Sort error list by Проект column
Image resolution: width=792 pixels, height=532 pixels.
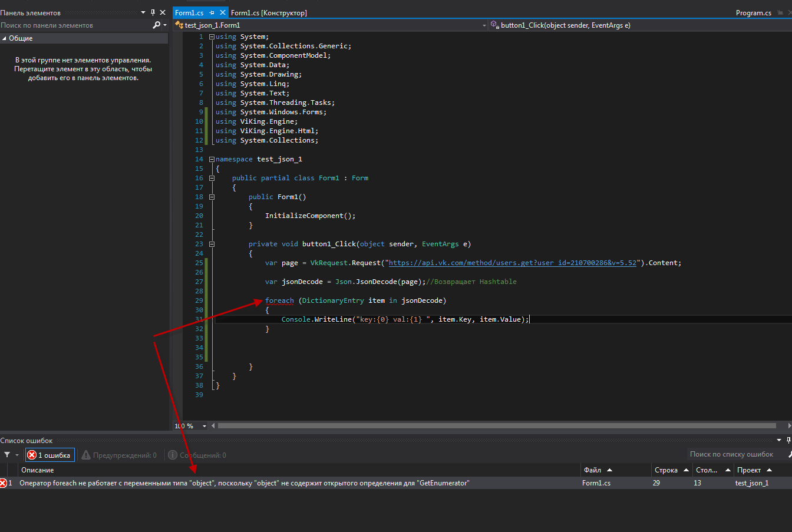click(763, 470)
